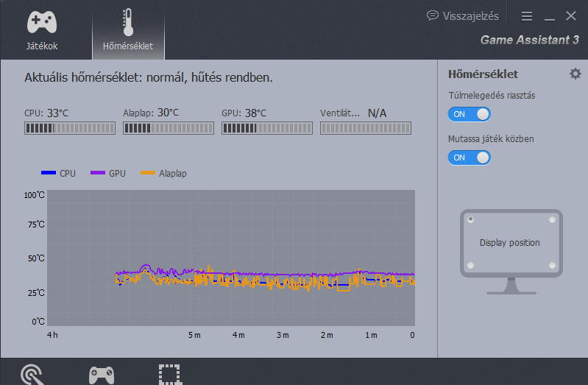The height and width of the screenshot is (385, 588).
Task: Click the 50°C axis label
Action: click(36, 258)
